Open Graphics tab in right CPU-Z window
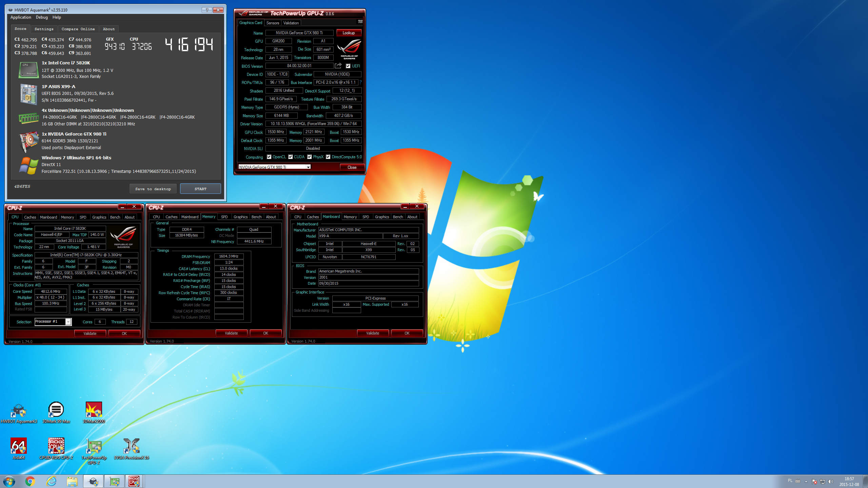868x488 pixels. 382,217
